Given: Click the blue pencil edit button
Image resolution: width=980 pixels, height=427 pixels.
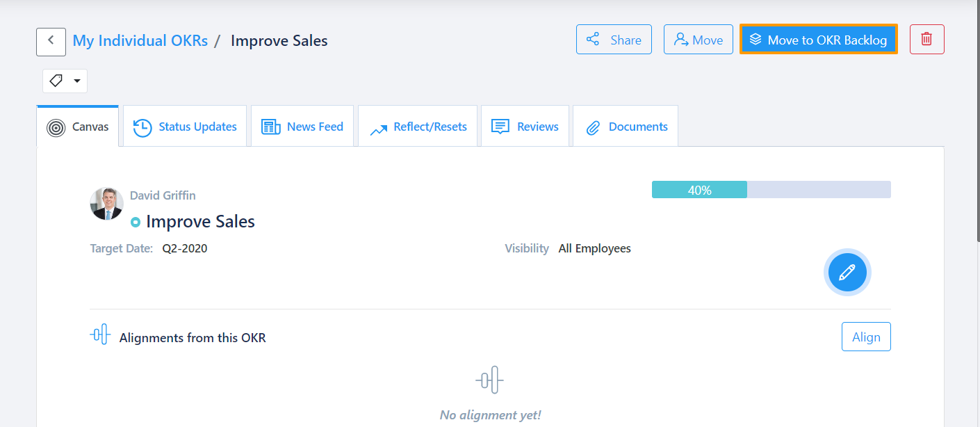Looking at the screenshot, I should click(x=847, y=272).
